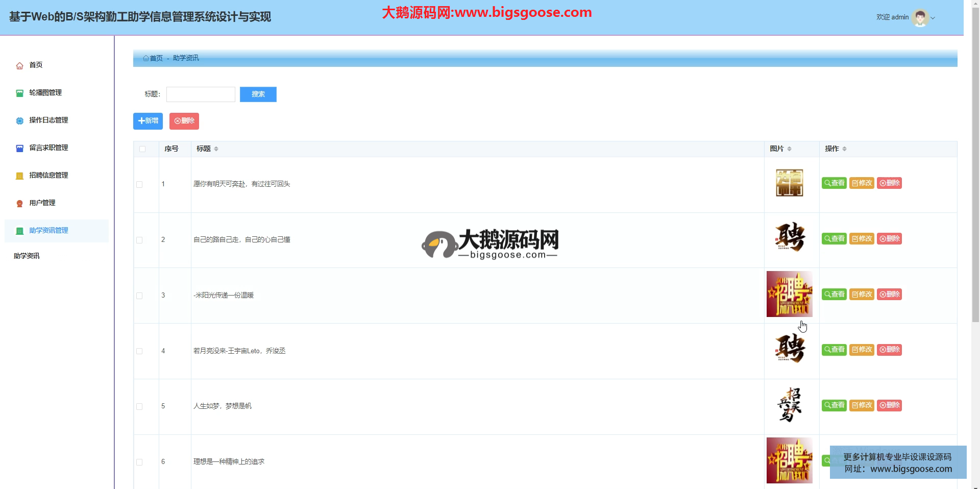Sort the table by 图片 column
The width and height of the screenshot is (980, 489).
click(789, 149)
